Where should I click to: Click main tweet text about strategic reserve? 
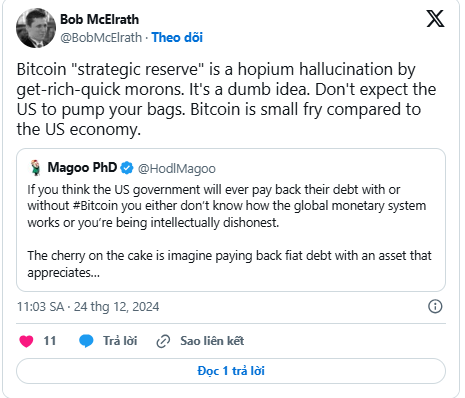227,99
